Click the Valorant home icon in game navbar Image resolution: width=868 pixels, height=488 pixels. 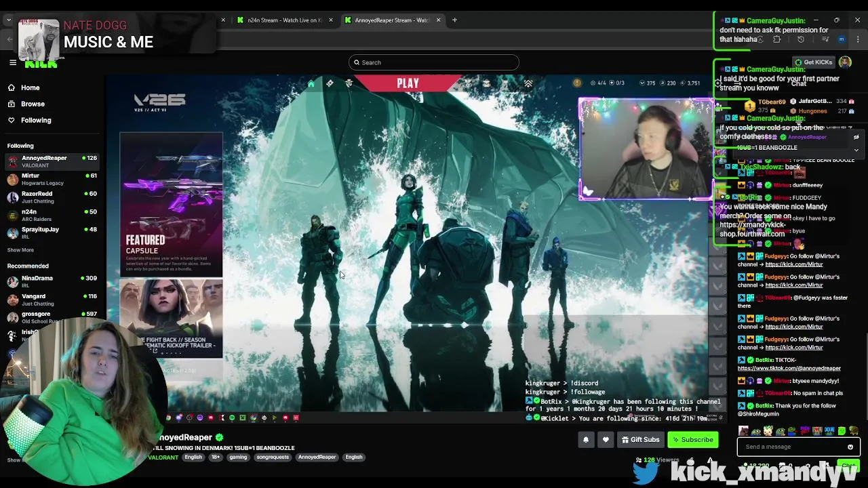[x=311, y=83]
